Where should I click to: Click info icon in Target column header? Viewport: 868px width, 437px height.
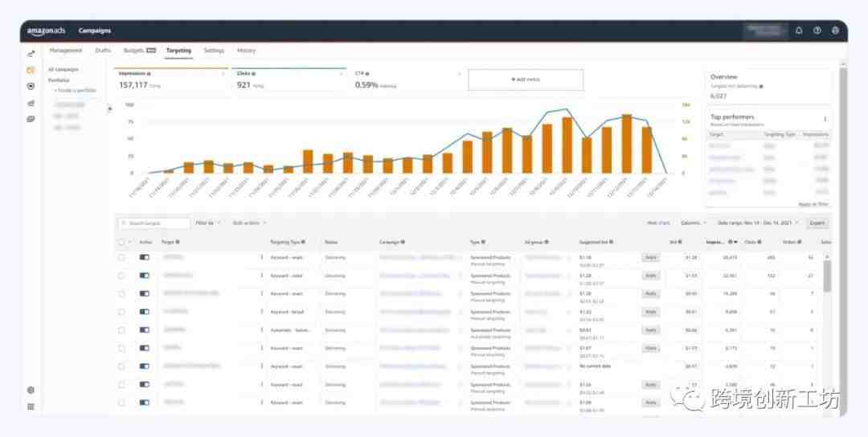coord(178,242)
